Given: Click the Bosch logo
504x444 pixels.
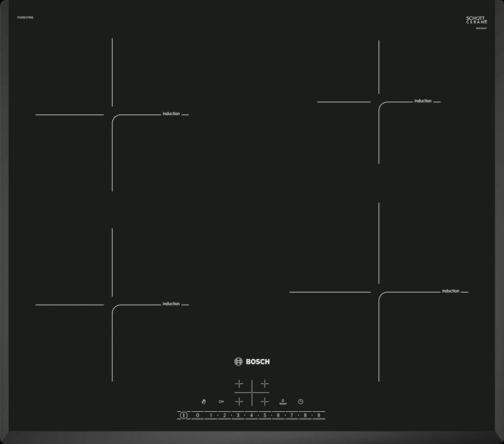Looking at the screenshot, I should click(252, 362).
